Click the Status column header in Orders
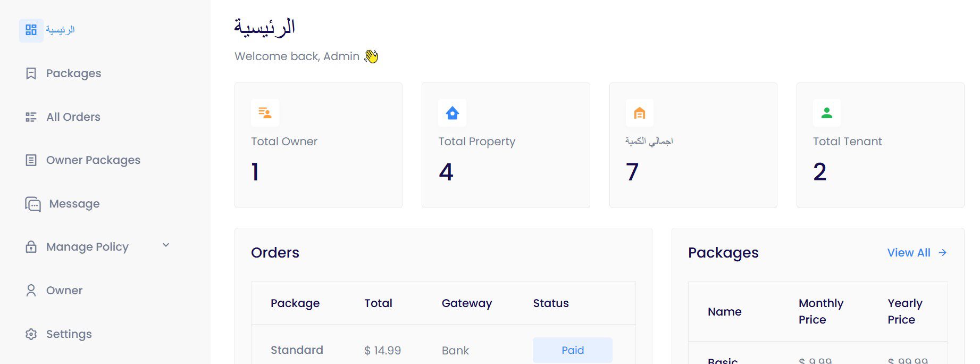This screenshot has height=364, width=980. tap(551, 303)
